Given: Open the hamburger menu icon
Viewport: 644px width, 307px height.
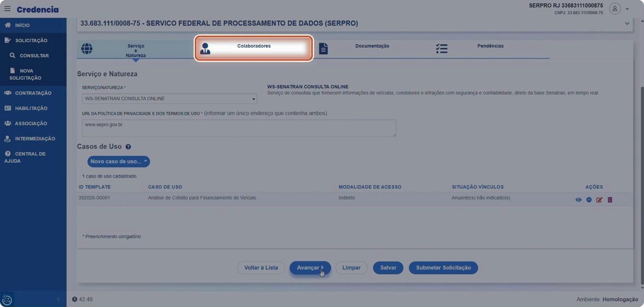Looking at the screenshot, I should point(7,9).
